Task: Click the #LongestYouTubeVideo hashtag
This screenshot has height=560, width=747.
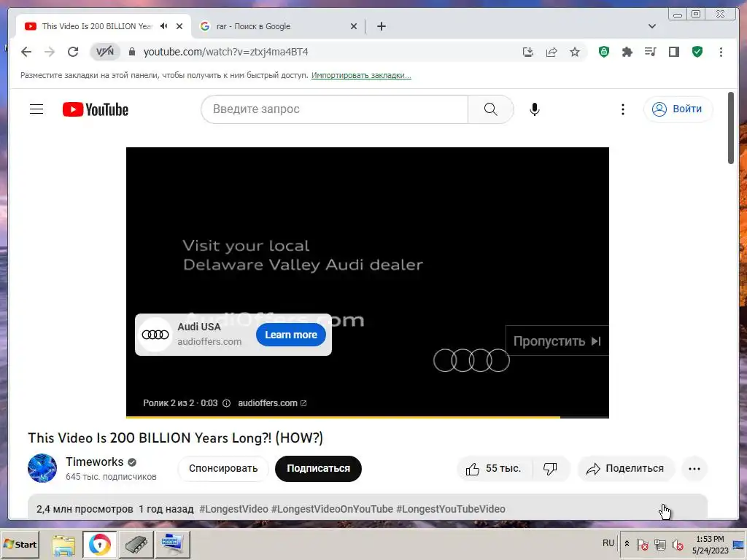Action: pyautogui.click(x=451, y=509)
